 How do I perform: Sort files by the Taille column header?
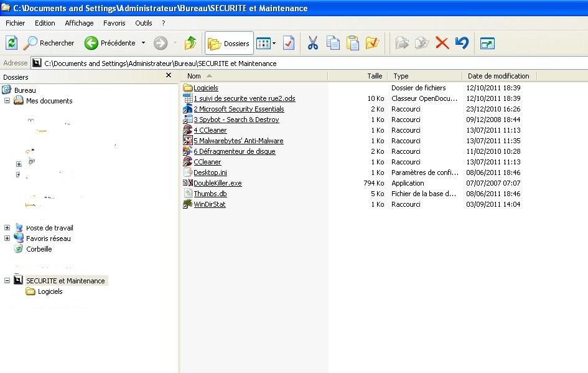tap(375, 76)
